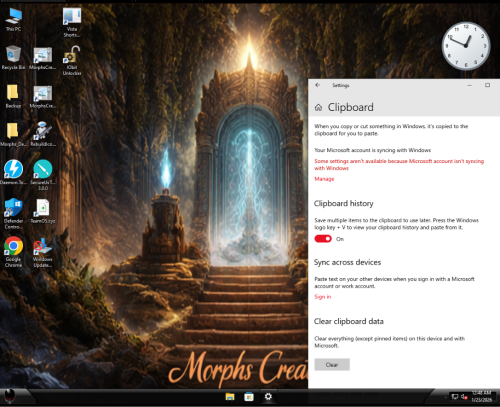The height and width of the screenshot is (407, 500).
Task: Open Microsoft Store from the taskbar
Action: click(249, 397)
